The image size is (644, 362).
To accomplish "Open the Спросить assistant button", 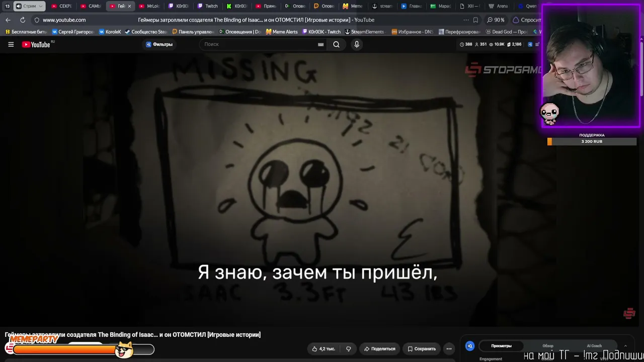I will tap(527, 20).
